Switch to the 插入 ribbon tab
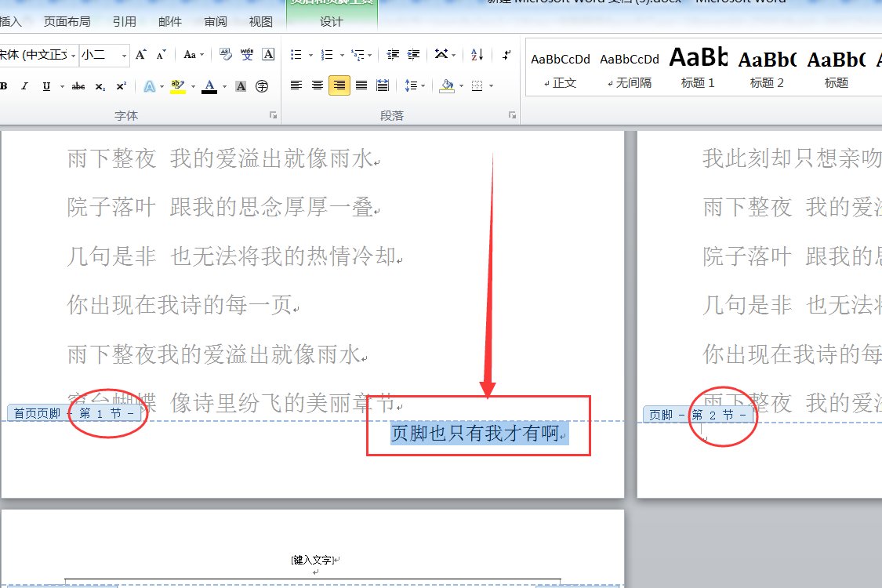Viewport: 882px width, 588px height. tap(9, 22)
